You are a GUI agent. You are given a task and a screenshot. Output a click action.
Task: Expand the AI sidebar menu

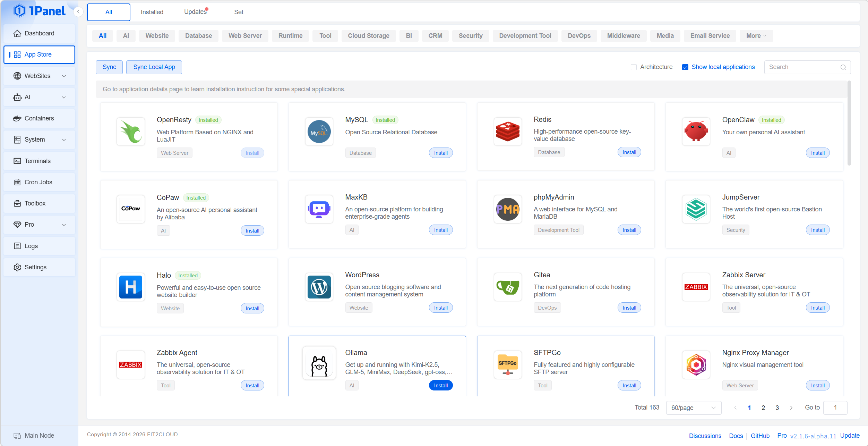39,97
